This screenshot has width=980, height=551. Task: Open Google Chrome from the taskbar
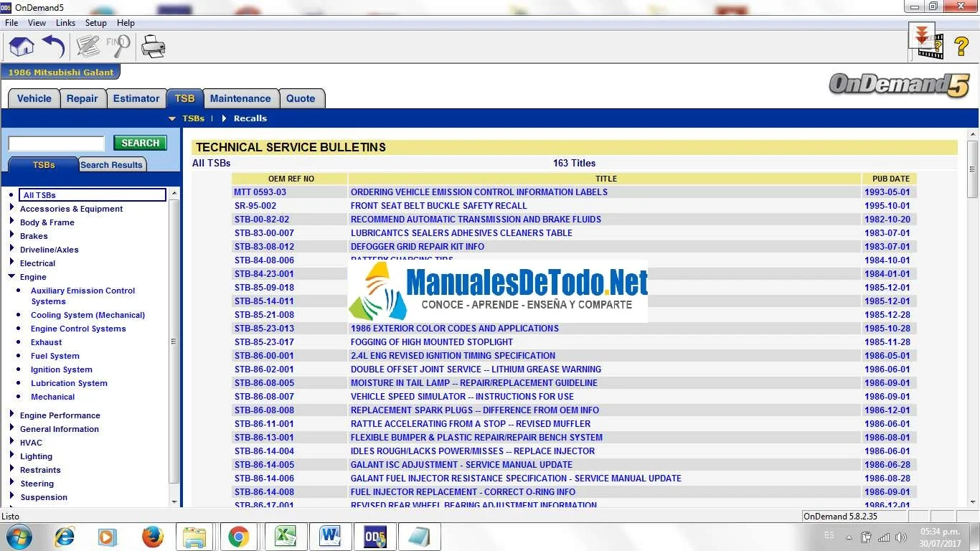click(x=239, y=536)
